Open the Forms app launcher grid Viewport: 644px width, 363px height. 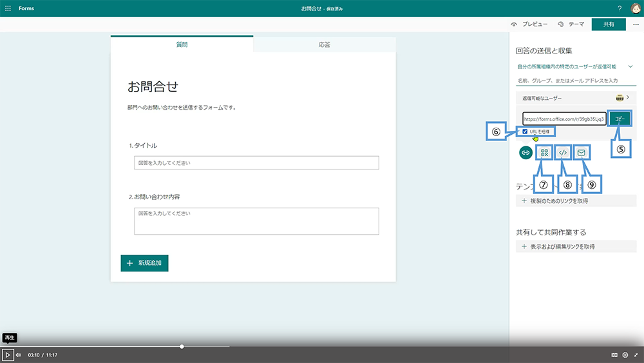[8, 8]
